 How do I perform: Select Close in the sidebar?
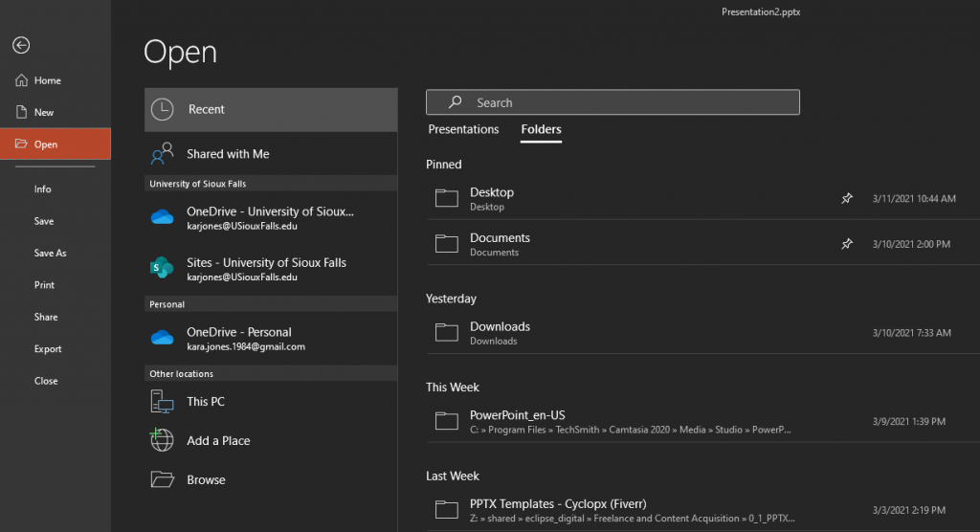coord(46,381)
